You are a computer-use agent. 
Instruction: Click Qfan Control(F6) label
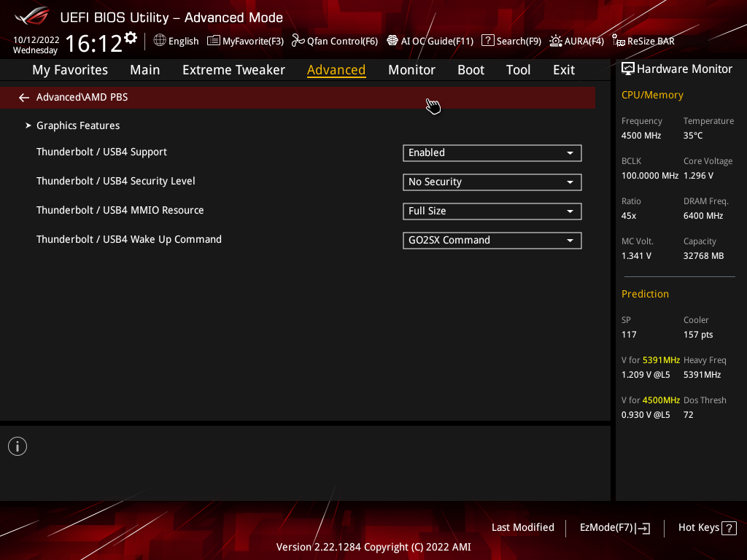(342, 42)
